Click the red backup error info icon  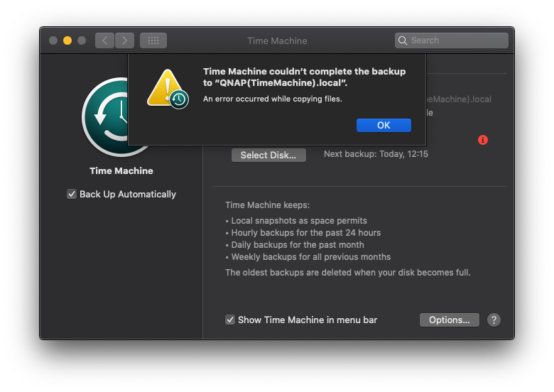(483, 140)
